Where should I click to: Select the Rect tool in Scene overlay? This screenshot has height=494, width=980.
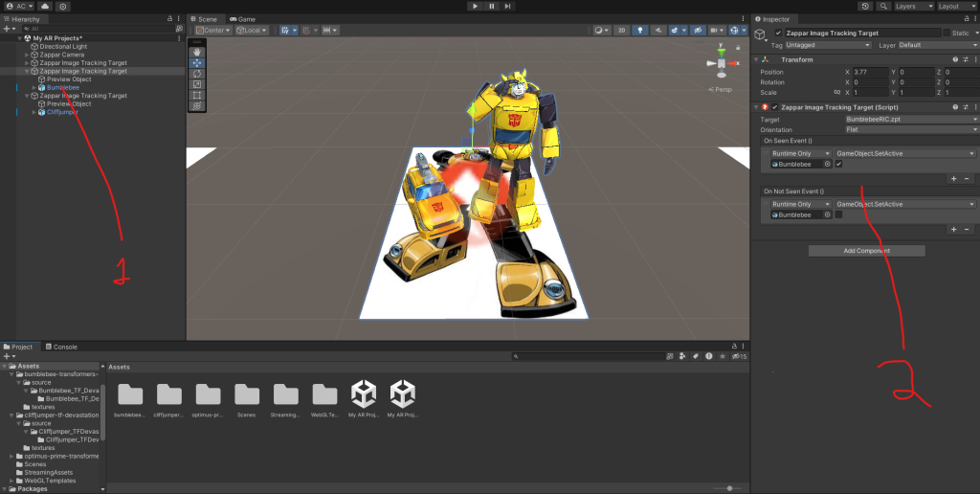point(196,95)
